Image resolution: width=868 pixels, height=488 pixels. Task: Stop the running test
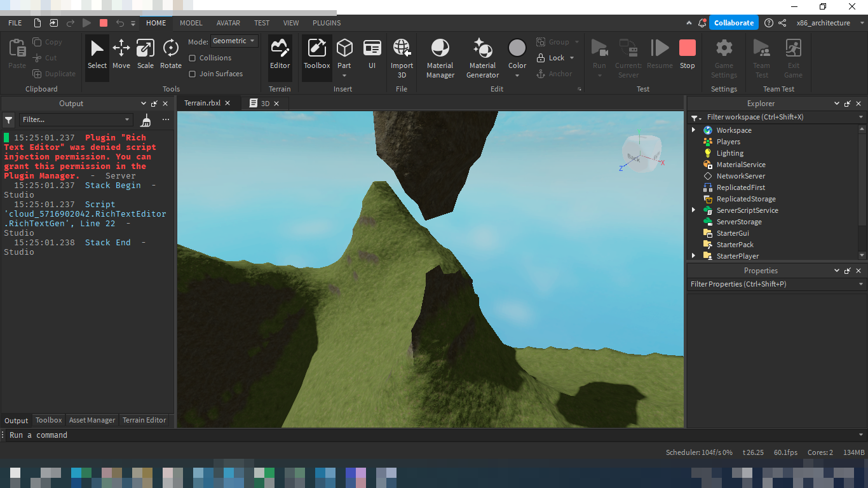click(688, 55)
